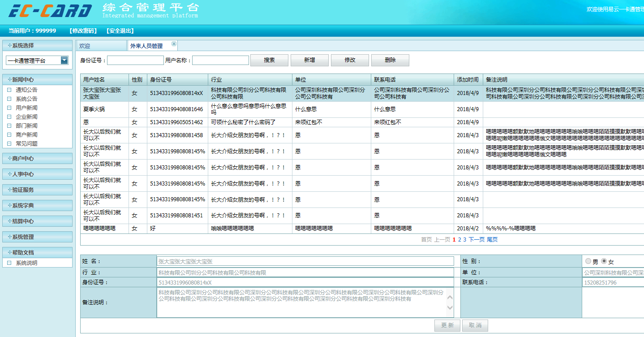Open 商户新闻 menu item
The width and height of the screenshot is (644, 337).
27,135
